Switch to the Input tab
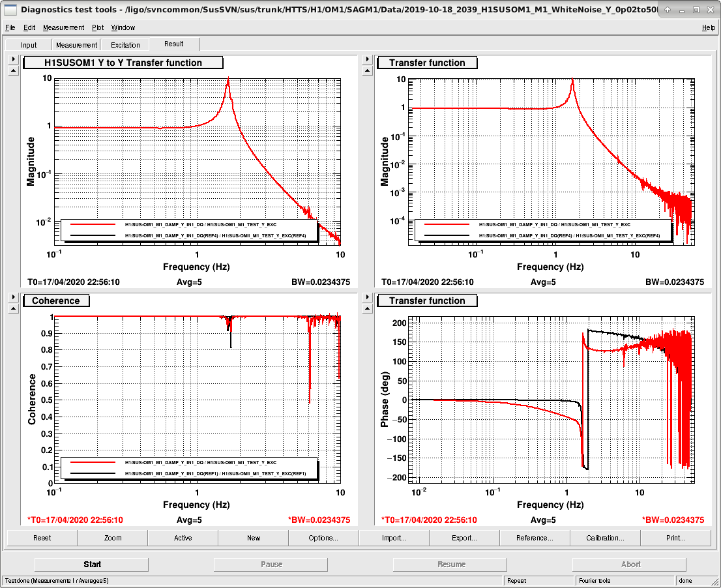Screen dimensions: 721x588 tap(29, 44)
